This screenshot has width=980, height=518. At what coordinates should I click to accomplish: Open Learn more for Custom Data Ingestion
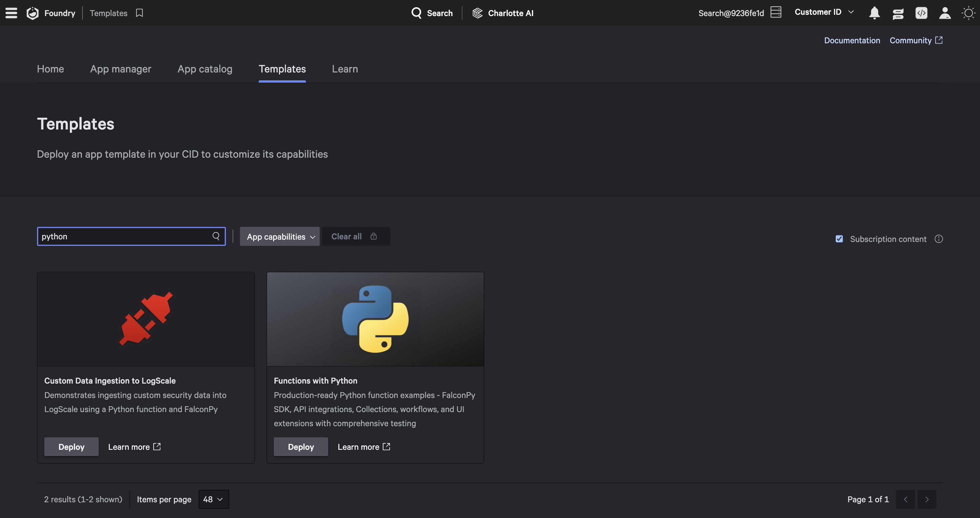[134, 447]
